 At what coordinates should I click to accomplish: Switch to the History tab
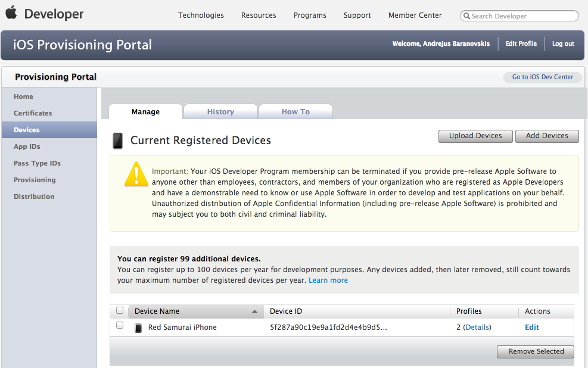(220, 112)
